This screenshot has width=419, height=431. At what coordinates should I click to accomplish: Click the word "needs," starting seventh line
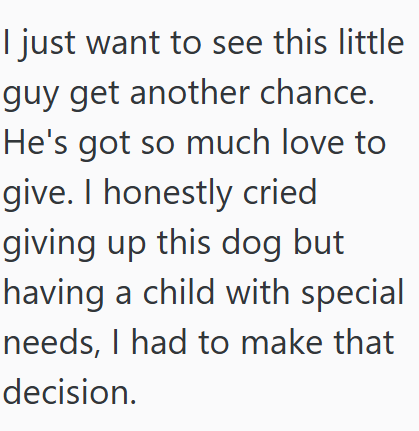click(x=52, y=343)
